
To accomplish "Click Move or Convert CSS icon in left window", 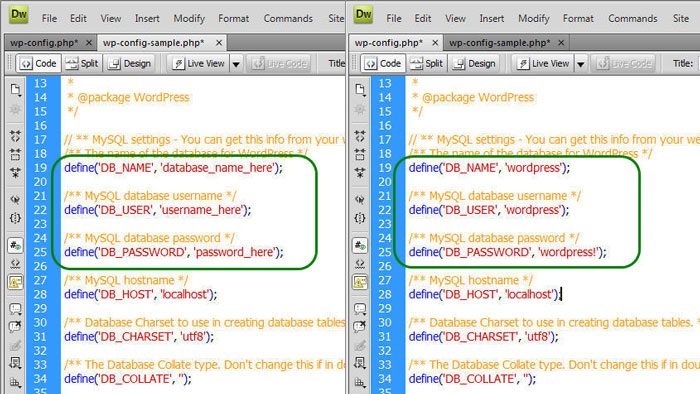I will (x=15, y=382).
